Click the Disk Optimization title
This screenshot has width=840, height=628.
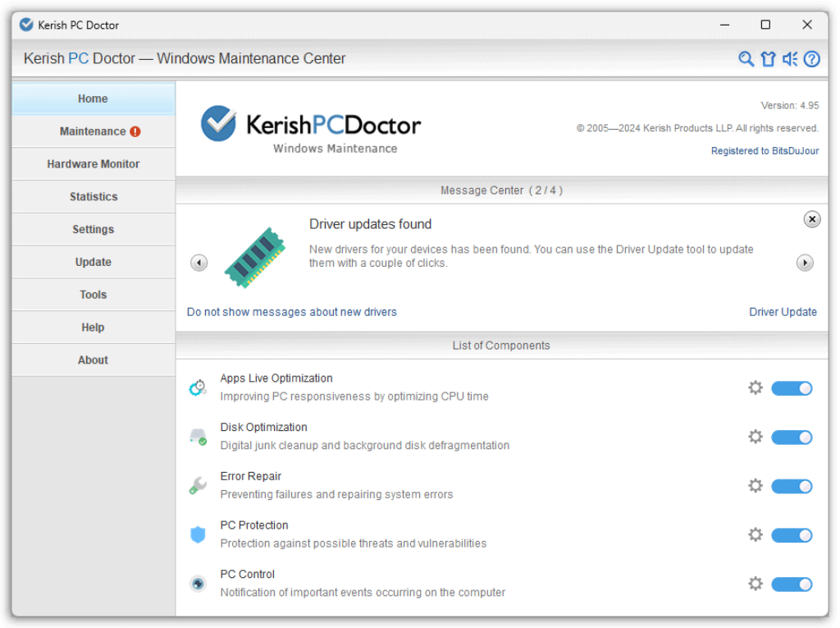[x=264, y=428]
